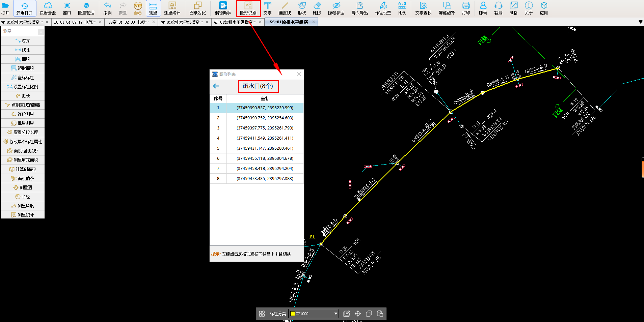Click the 图层管理 layer manager icon
644x322 pixels.
coord(86,8)
